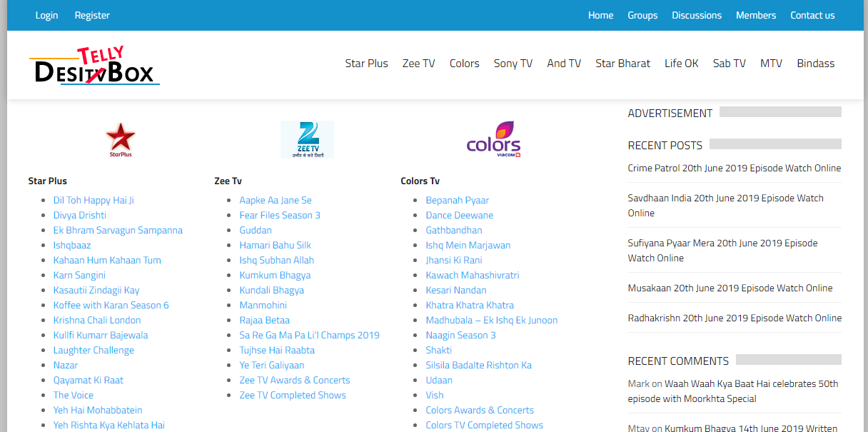Select Sony TV in channel navigation
Screen dimensions: 868x432
pyautogui.click(x=513, y=64)
